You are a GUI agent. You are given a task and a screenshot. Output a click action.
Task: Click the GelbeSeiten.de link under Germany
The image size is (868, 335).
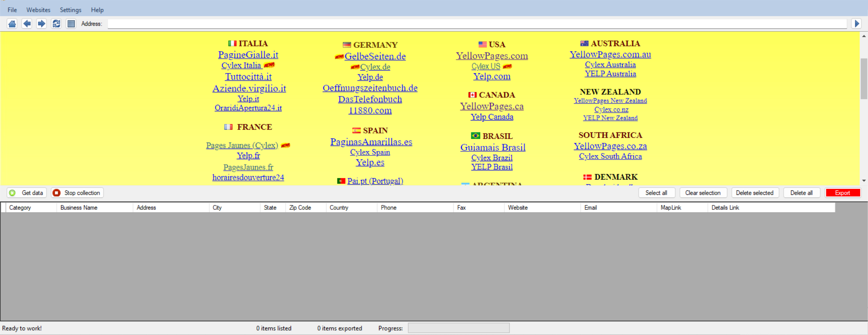(x=375, y=56)
